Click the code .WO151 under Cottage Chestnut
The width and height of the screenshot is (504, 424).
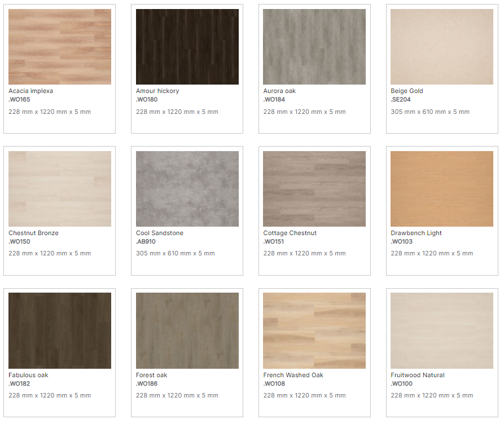coord(274,241)
